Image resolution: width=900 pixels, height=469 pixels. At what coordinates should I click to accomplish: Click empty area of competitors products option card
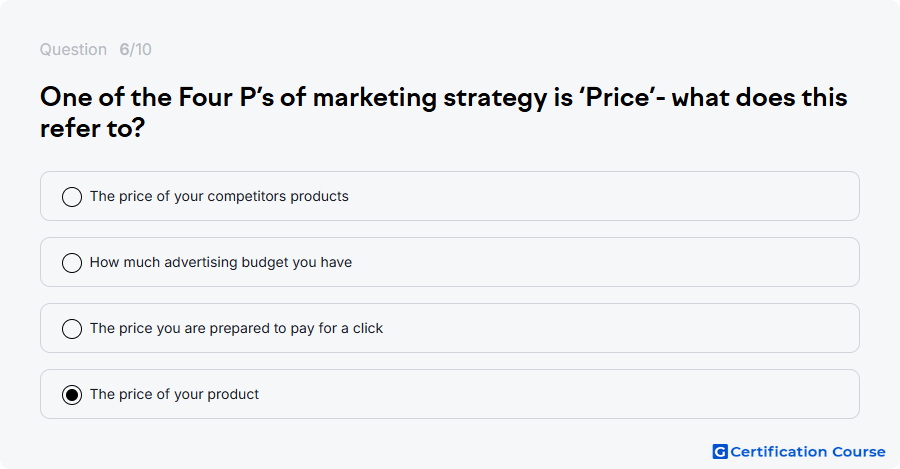(603, 196)
